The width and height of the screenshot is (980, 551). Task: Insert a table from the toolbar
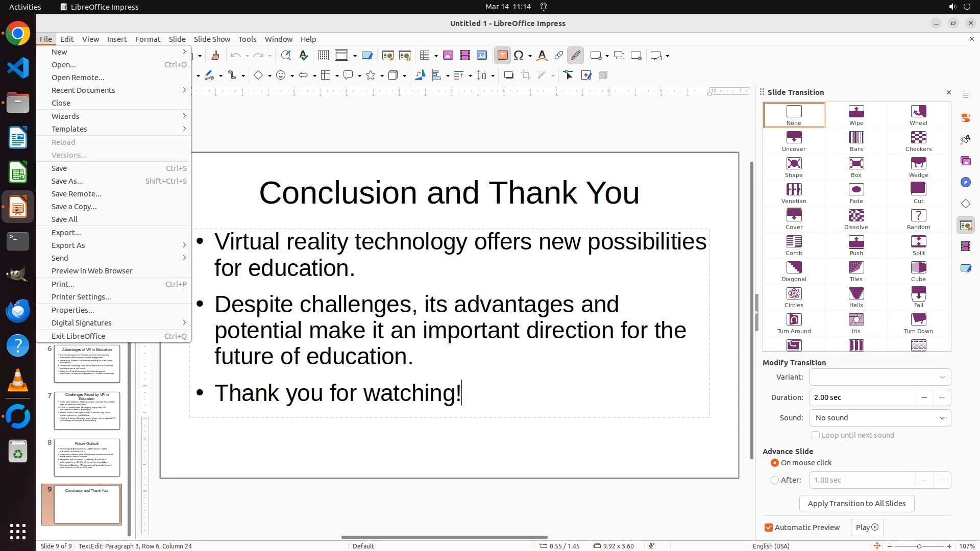coord(425,56)
